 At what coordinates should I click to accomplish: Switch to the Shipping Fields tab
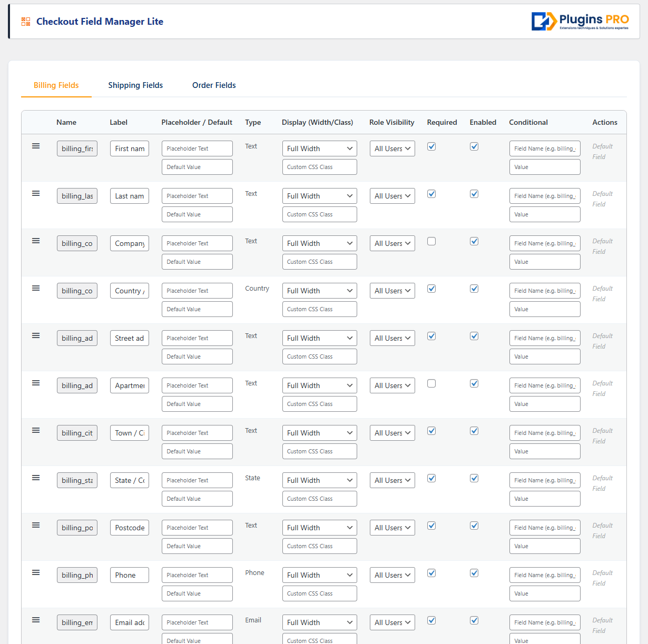(135, 85)
